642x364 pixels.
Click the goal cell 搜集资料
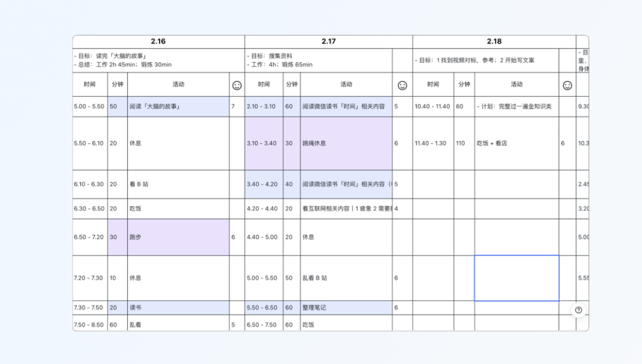point(318,61)
